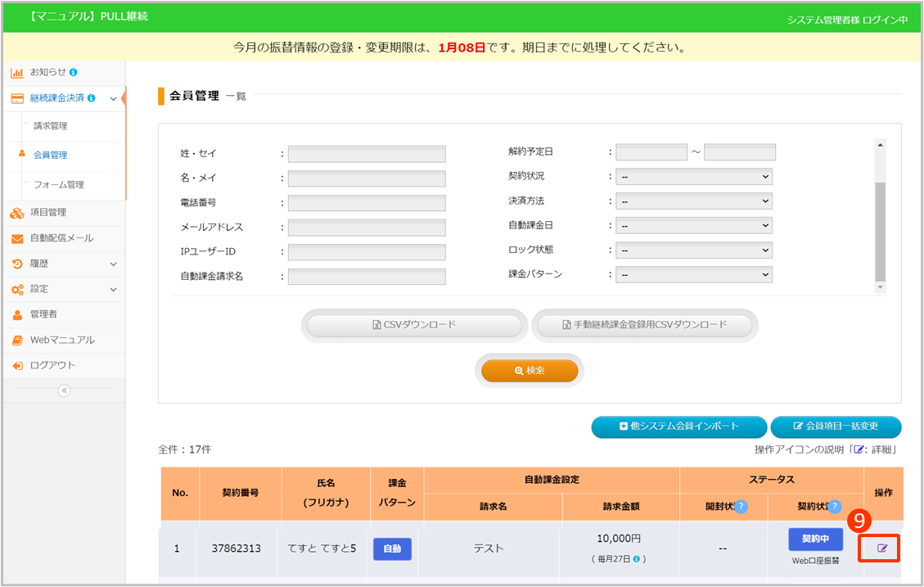The width and height of the screenshot is (924, 587).
Task: Open the 決済方法 dropdown
Action: click(693, 201)
